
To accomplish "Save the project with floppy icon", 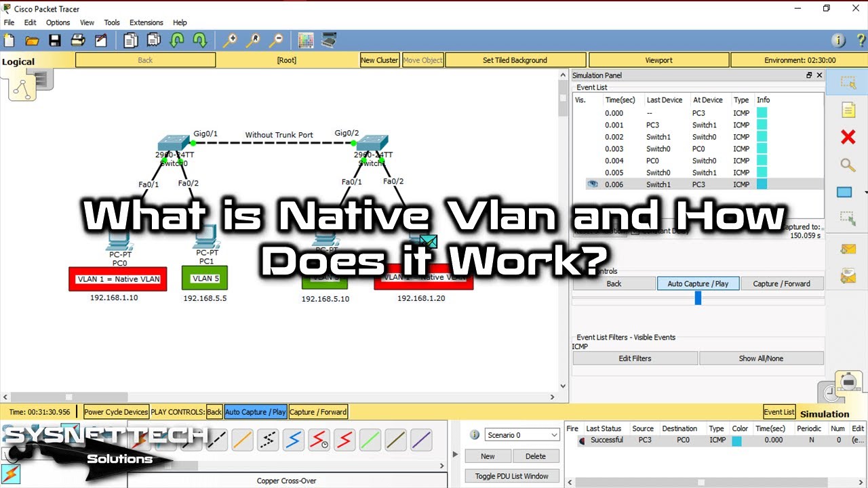I will pyautogui.click(x=54, y=41).
